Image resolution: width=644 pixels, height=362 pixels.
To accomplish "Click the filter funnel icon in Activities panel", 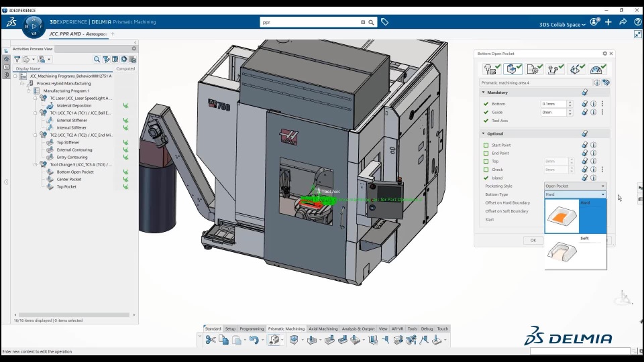I will pyautogui.click(x=17, y=60).
